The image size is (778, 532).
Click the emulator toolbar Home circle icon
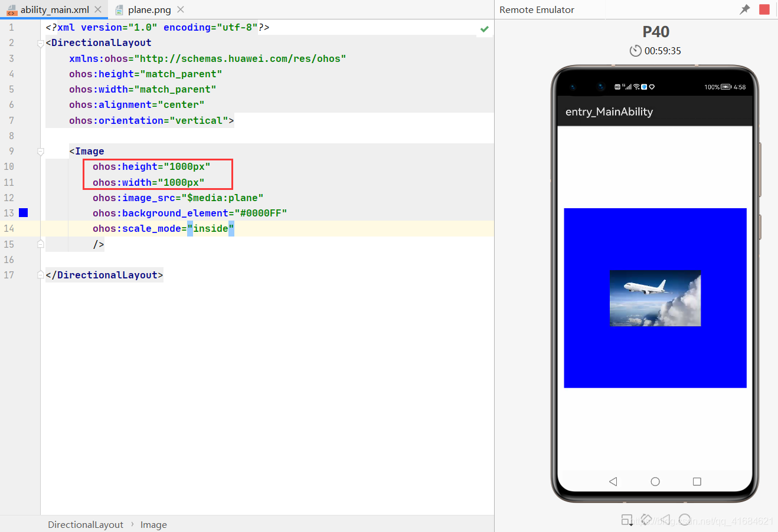tap(685, 520)
